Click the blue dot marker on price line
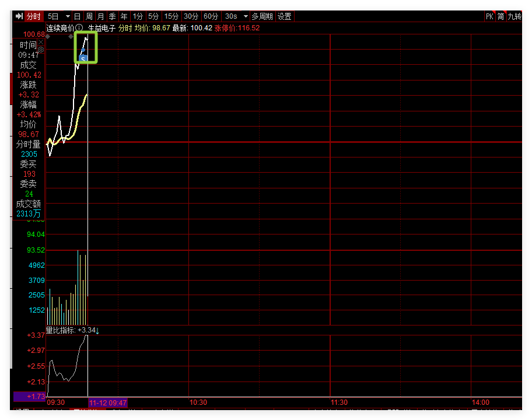Viewport: 532px width, 420px height. 83,50
